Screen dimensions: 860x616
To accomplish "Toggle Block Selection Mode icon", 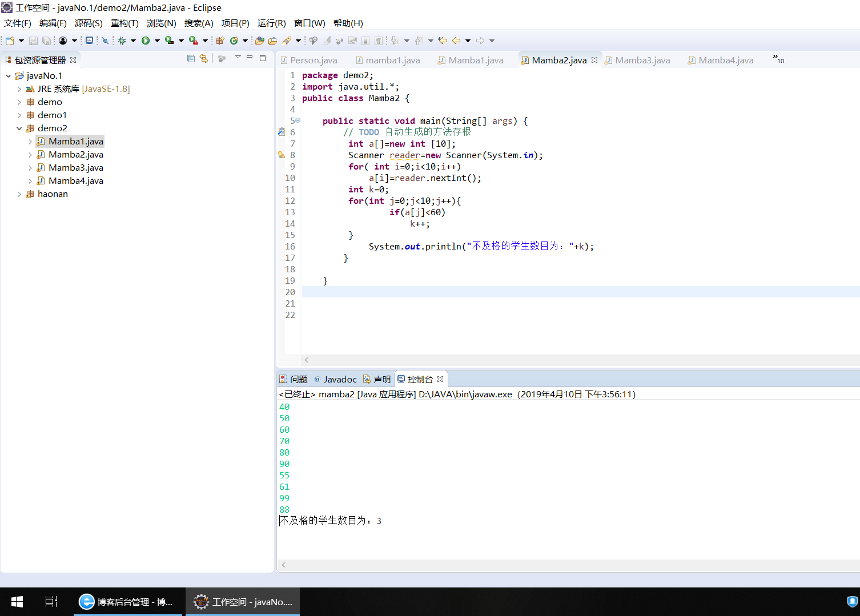I will (x=365, y=41).
